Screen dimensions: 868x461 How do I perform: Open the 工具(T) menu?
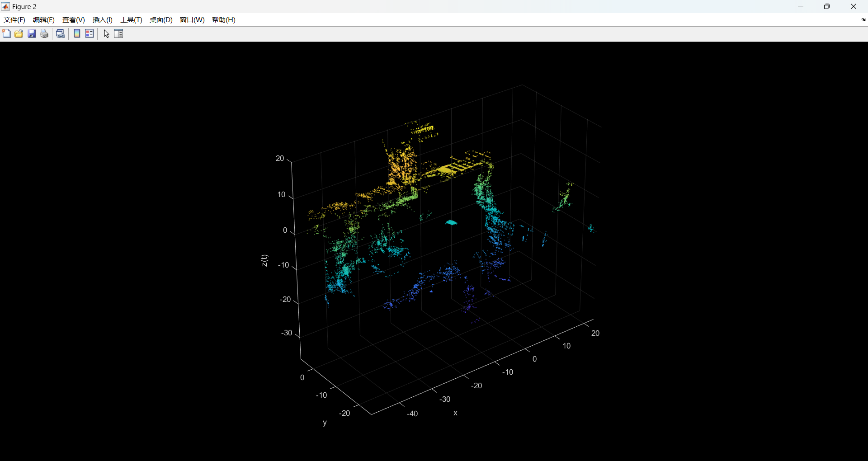pyautogui.click(x=131, y=20)
